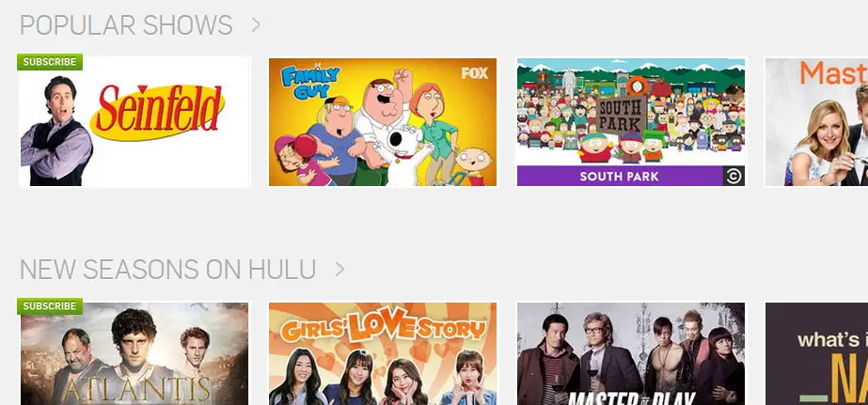Expand New Seasons on Hulu chevron
Viewport: 868px width, 405px height.
[x=339, y=270]
